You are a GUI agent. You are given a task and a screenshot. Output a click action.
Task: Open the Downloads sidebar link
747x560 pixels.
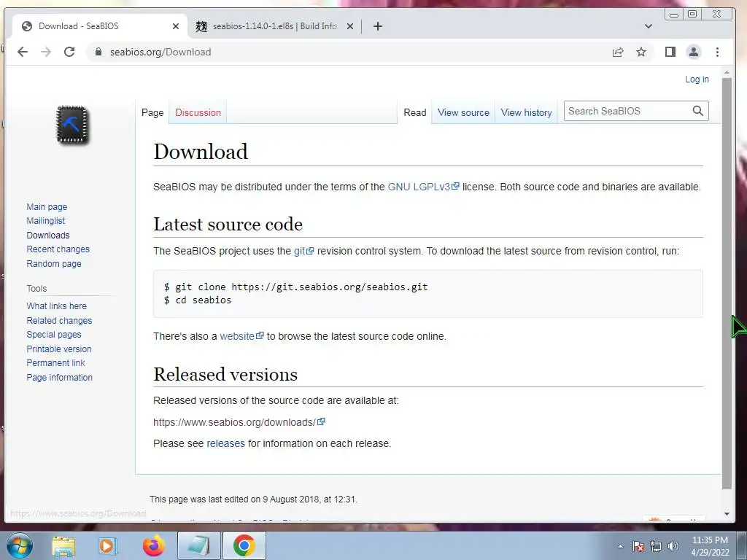pos(48,236)
